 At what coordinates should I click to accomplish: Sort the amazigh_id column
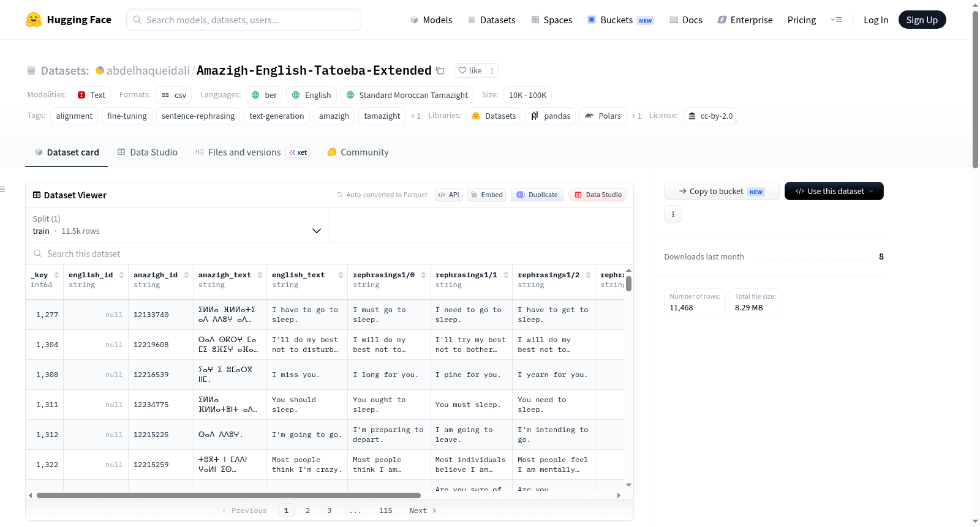tap(186, 275)
